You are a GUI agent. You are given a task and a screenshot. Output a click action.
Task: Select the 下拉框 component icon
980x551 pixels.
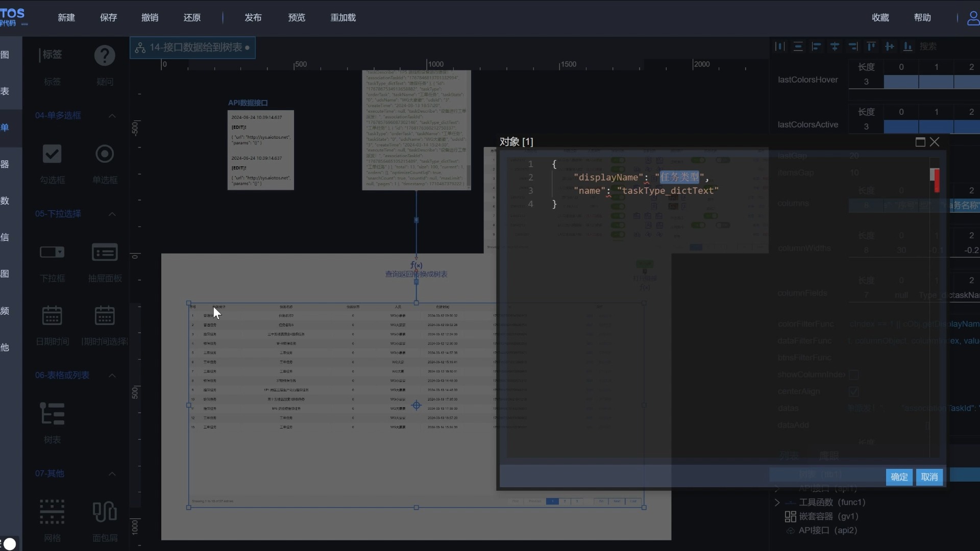coord(52,252)
